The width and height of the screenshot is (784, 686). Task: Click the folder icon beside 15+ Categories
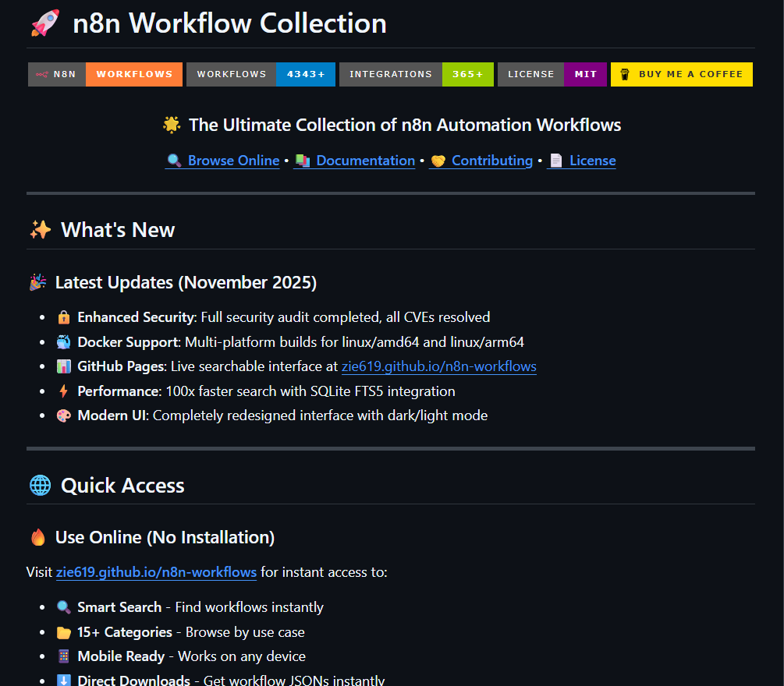tap(63, 632)
